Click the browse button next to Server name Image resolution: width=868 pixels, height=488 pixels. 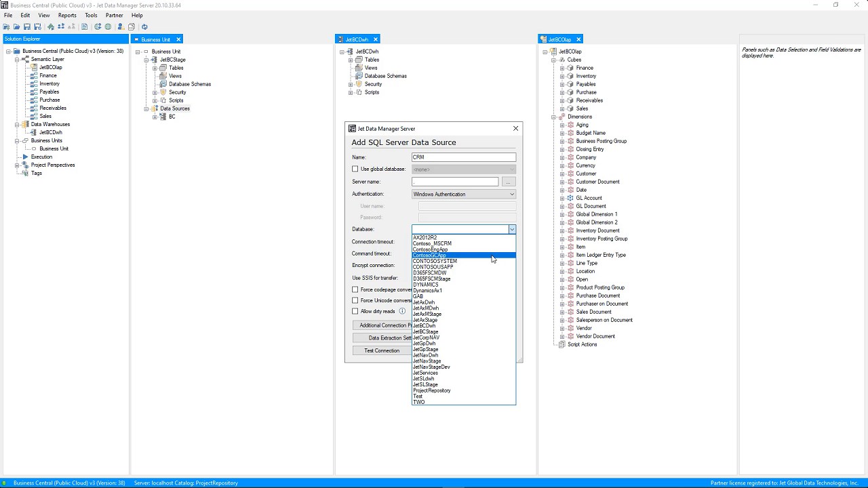pyautogui.click(x=509, y=182)
